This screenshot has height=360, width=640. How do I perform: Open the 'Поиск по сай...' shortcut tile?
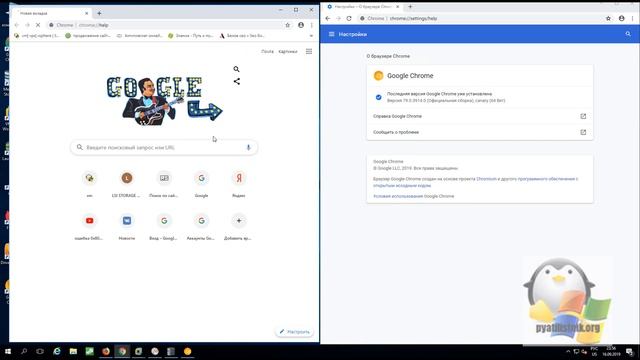164,183
